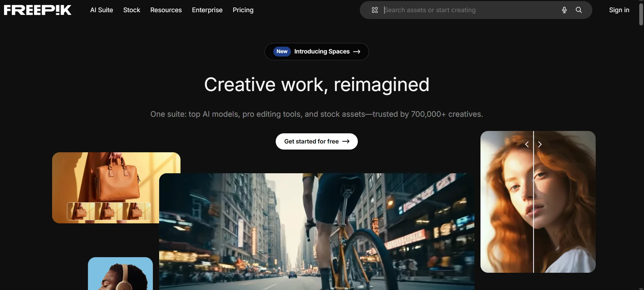Click the Freepik logo
Viewport: 644px width, 290px height.
(38, 10)
